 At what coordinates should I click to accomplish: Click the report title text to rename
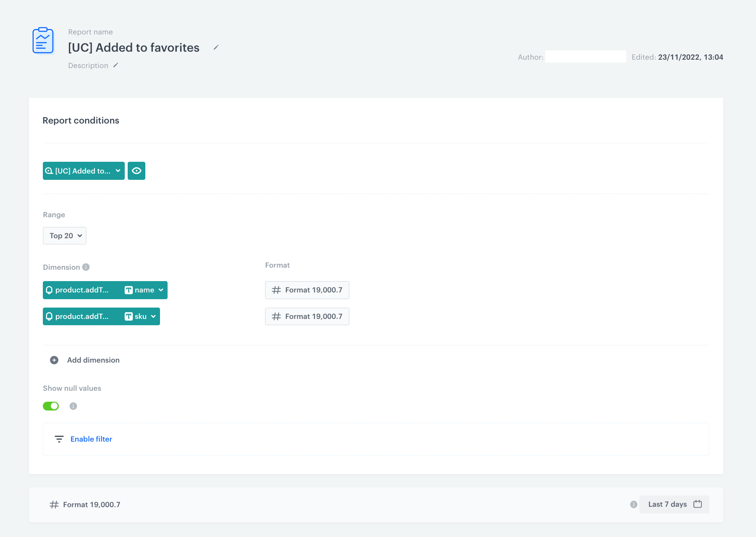coord(134,48)
